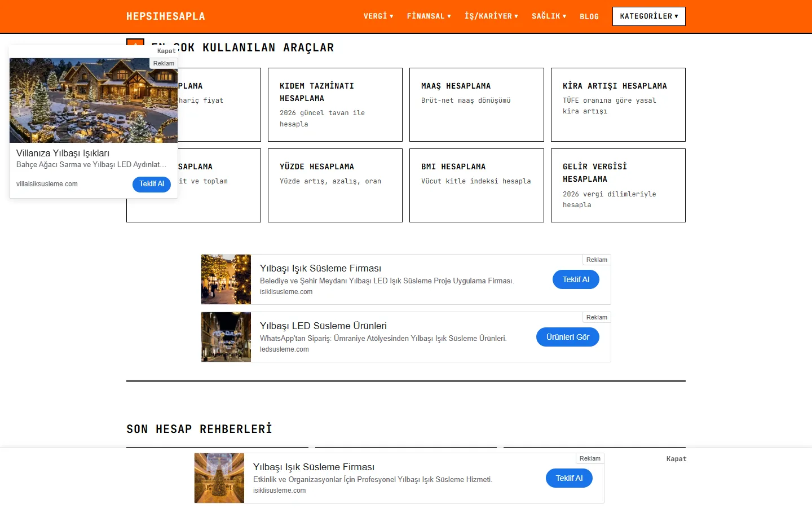
Task: Expand the FİNANSAL dropdown menu
Action: (429, 16)
